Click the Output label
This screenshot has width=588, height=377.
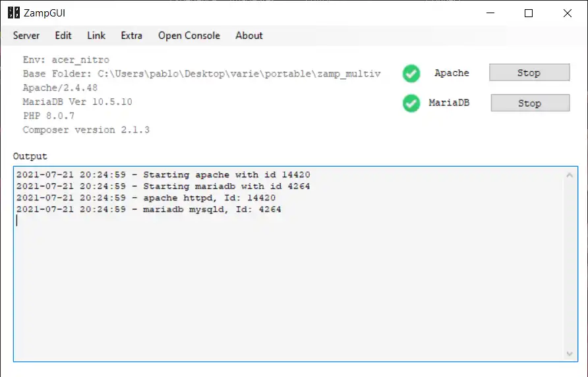point(30,156)
